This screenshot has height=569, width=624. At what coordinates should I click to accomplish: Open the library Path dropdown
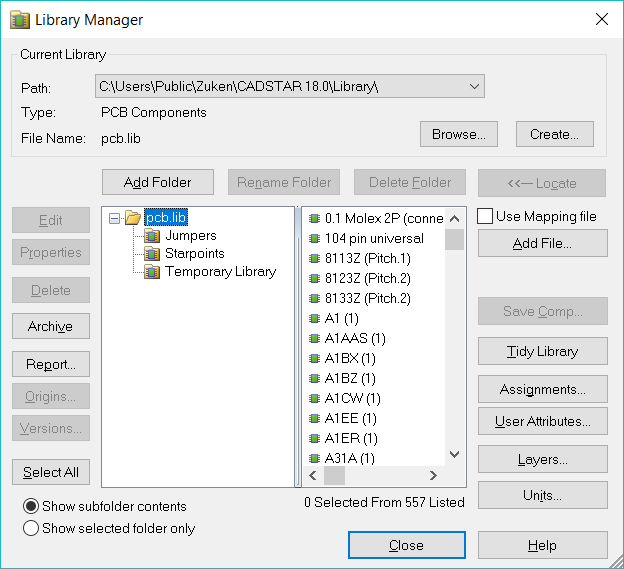coord(474,87)
